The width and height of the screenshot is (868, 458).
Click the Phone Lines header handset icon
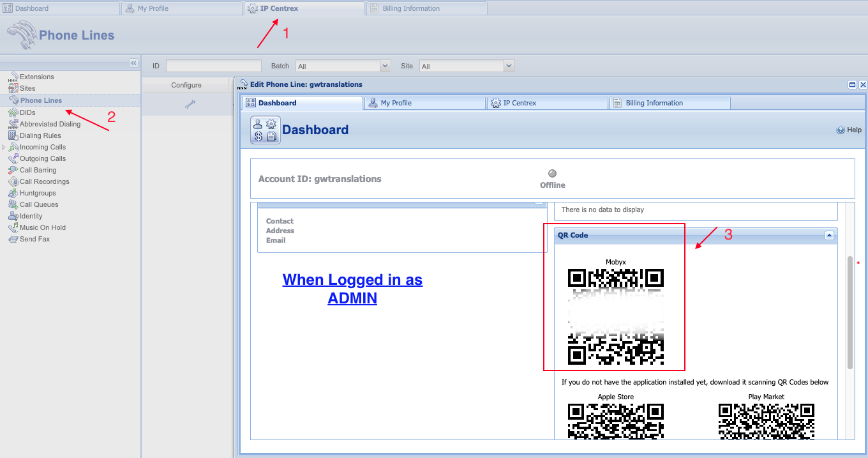click(22, 35)
